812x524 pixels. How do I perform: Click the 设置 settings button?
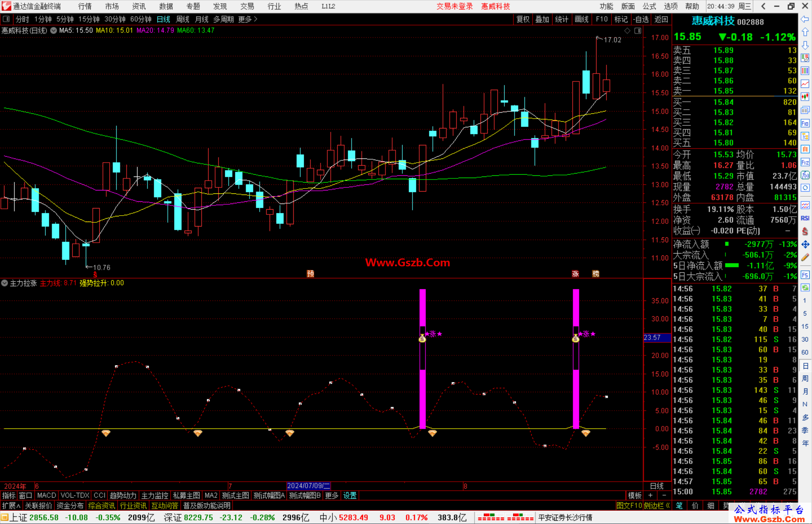point(350,495)
